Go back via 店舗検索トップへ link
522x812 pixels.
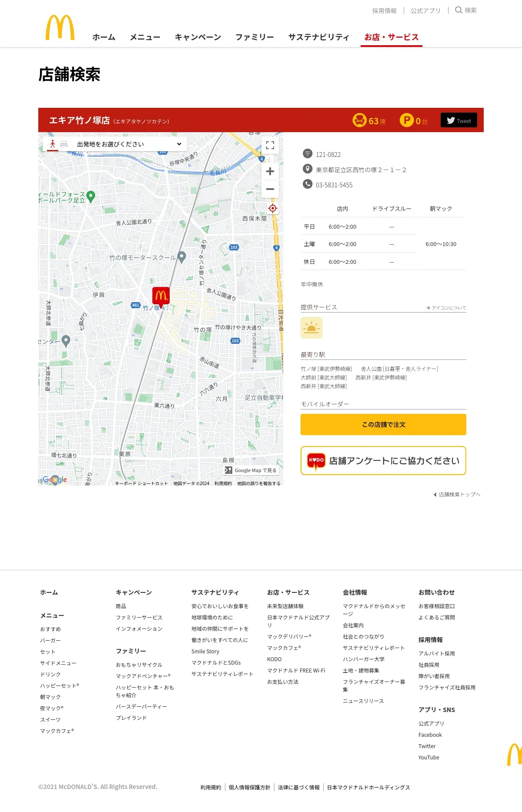[x=457, y=495]
